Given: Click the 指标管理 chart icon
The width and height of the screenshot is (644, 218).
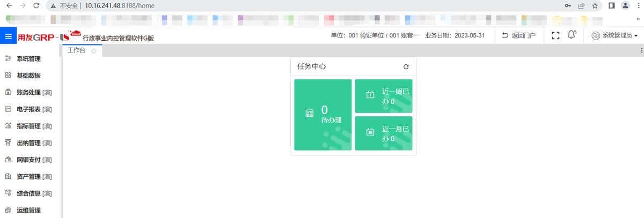Looking at the screenshot, I should (x=8, y=126).
